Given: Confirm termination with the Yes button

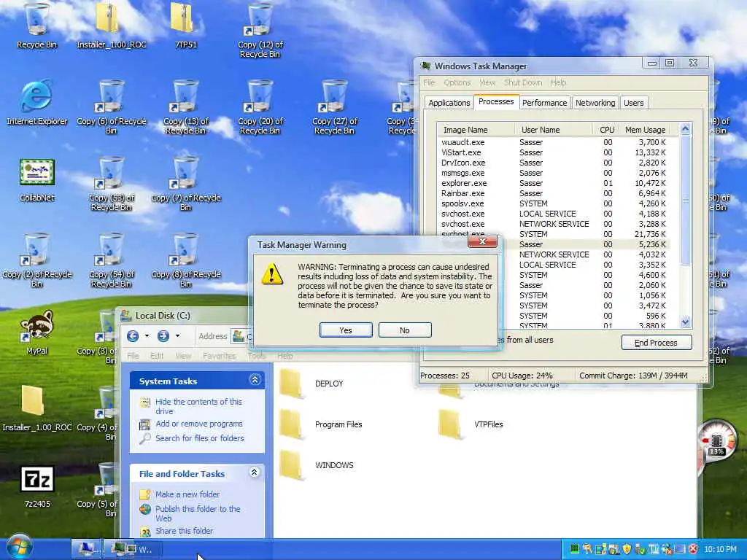Looking at the screenshot, I should coord(345,330).
